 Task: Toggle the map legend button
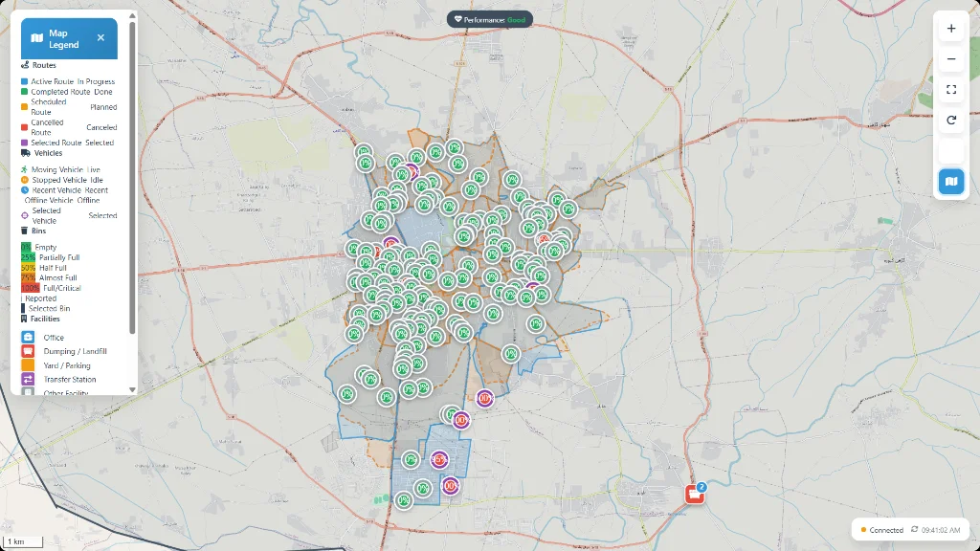point(951,182)
